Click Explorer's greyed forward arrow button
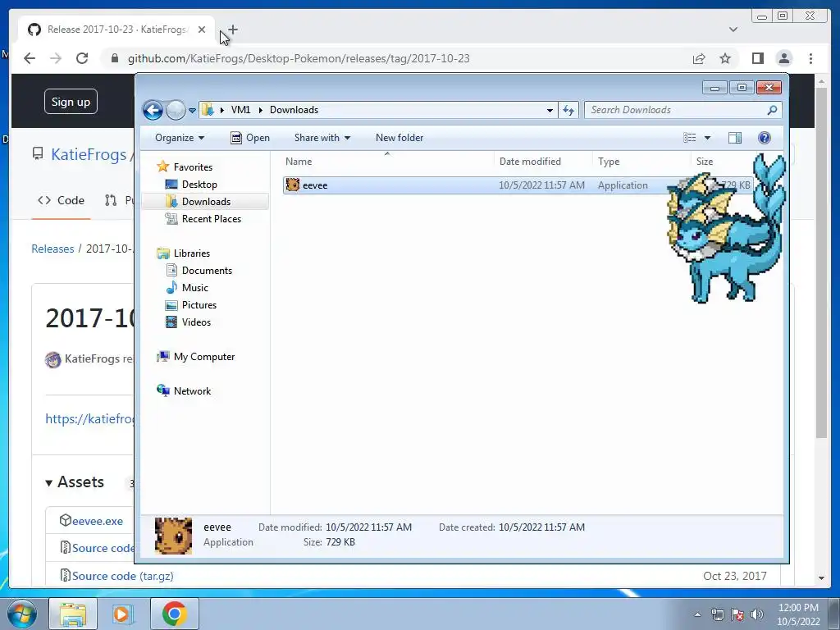The height and width of the screenshot is (630, 840). coord(176,111)
